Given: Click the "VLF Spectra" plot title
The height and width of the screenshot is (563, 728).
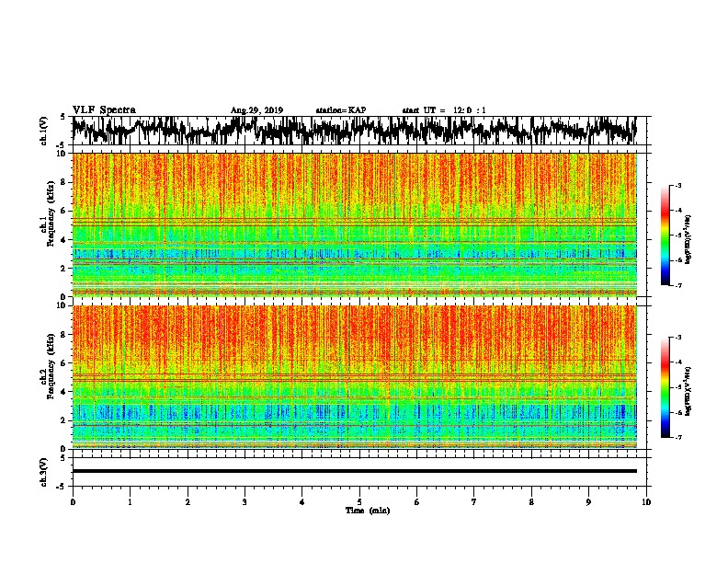Looking at the screenshot, I should [104, 110].
